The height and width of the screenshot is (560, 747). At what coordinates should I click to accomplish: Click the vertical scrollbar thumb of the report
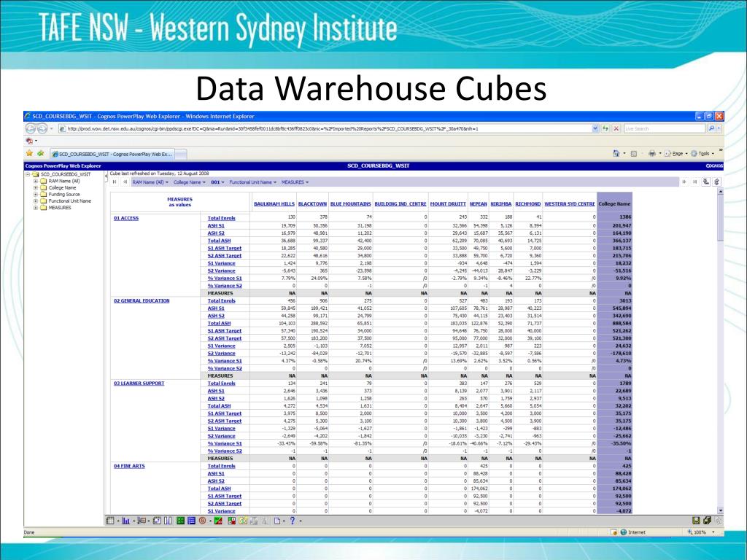[720, 218]
